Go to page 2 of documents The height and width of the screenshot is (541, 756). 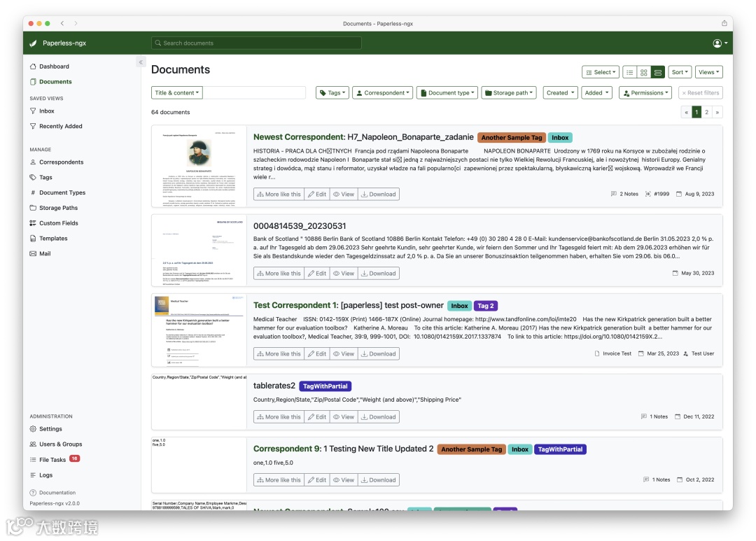tap(707, 113)
